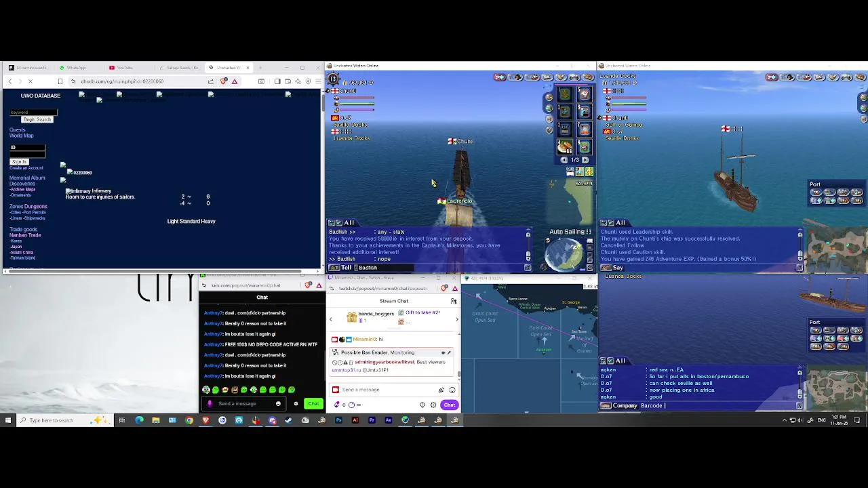The height and width of the screenshot is (488, 868).
Task: Go to next page of the 1/3 skill panel
Action: click(x=585, y=161)
